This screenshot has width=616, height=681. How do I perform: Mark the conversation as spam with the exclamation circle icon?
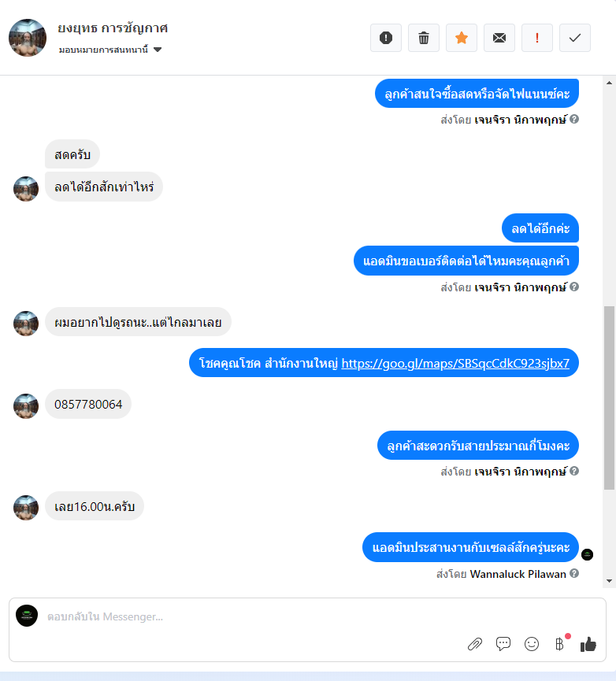386,38
